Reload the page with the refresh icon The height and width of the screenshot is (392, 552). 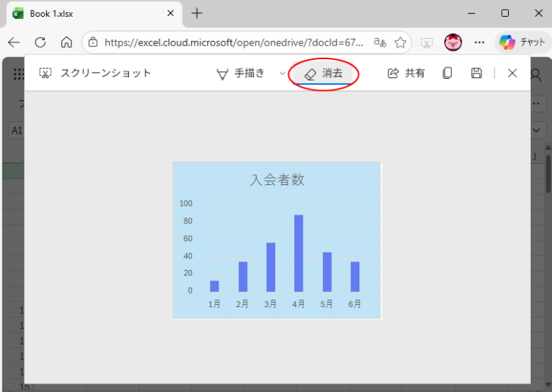point(40,42)
